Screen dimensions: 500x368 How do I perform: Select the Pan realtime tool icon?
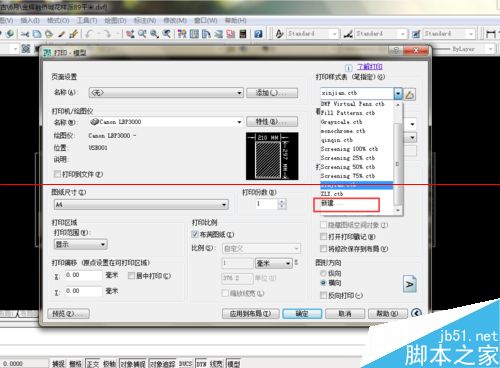click(x=130, y=34)
